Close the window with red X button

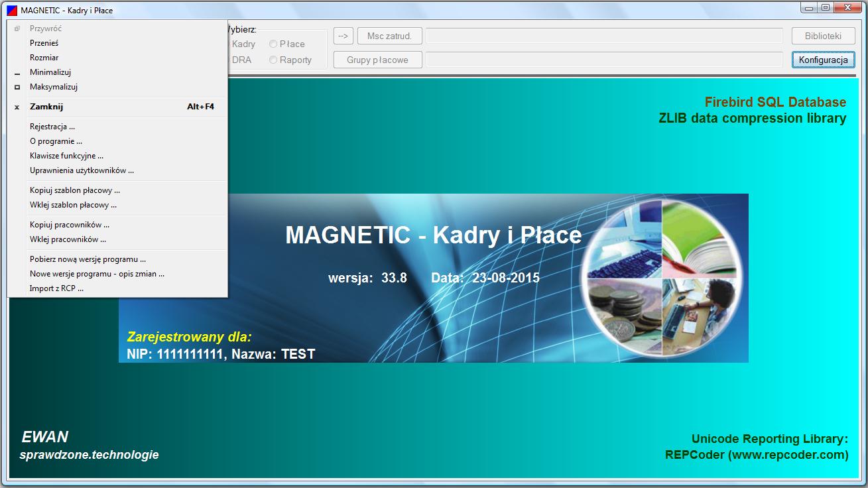coord(849,7)
